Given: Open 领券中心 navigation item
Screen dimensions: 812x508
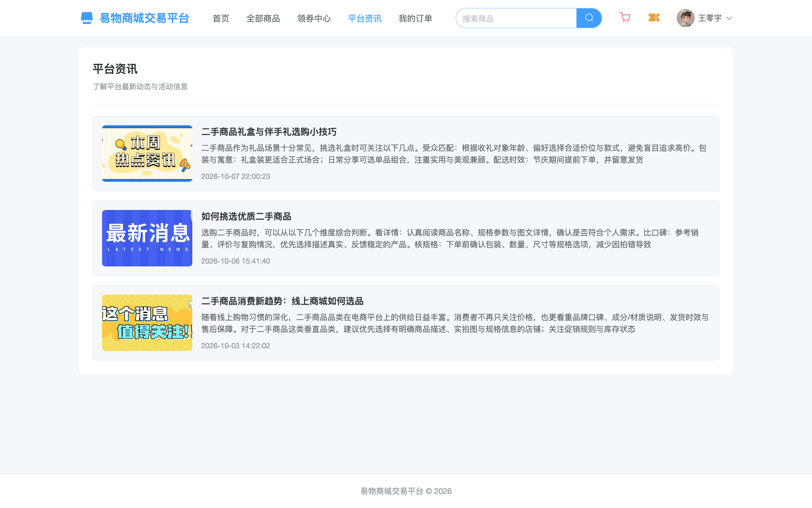Looking at the screenshot, I should (x=314, y=18).
